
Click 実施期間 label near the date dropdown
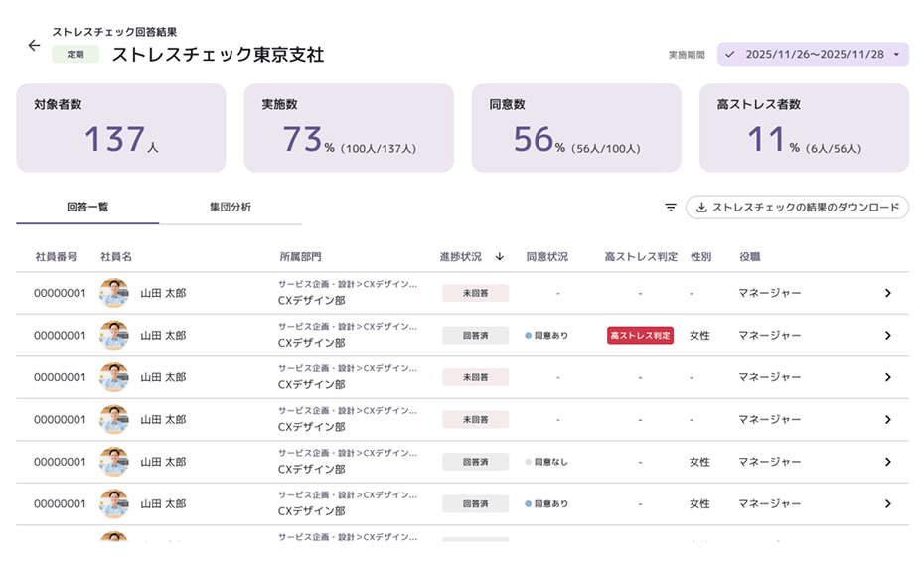pos(687,55)
